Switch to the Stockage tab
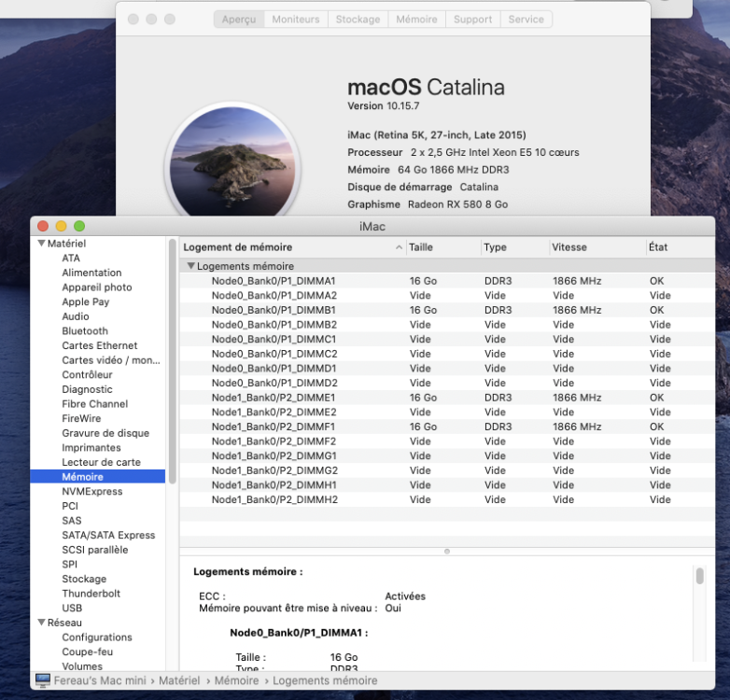This screenshot has width=730, height=700. click(x=358, y=20)
